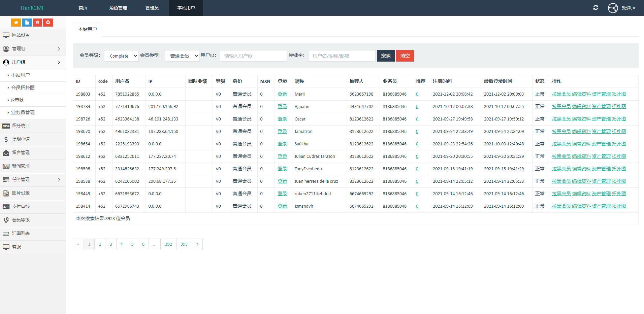Click 编辑资料 for ruben2711ikebdnd
The image size is (644, 314).
click(581, 194)
